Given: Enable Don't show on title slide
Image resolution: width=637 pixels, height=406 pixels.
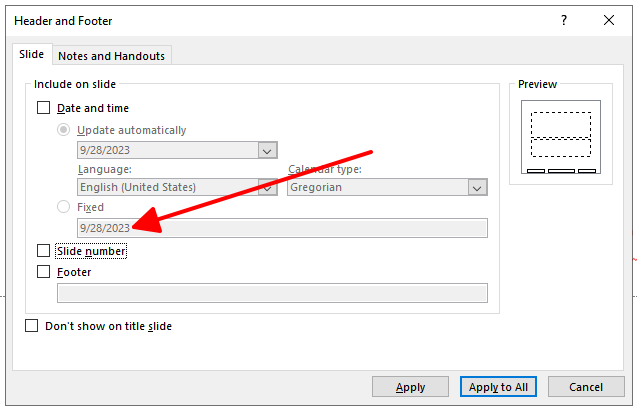Looking at the screenshot, I should click(32, 326).
